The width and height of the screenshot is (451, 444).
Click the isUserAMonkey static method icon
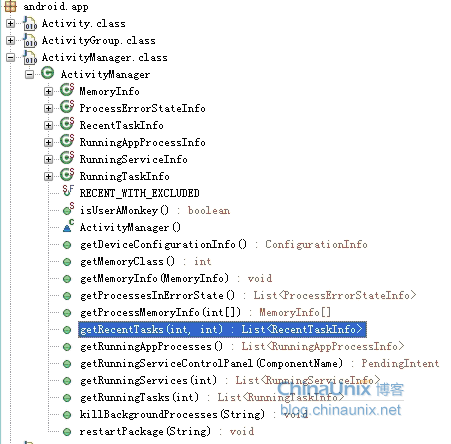tap(68, 209)
